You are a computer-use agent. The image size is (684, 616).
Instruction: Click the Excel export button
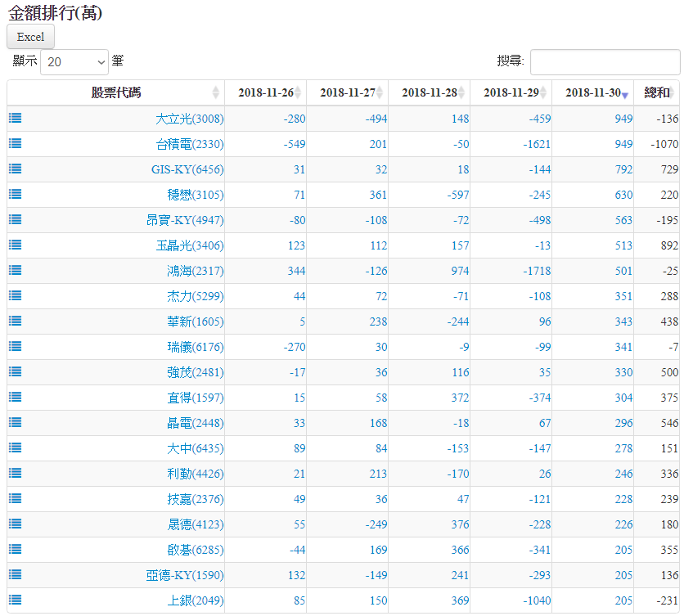pos(30,37)
